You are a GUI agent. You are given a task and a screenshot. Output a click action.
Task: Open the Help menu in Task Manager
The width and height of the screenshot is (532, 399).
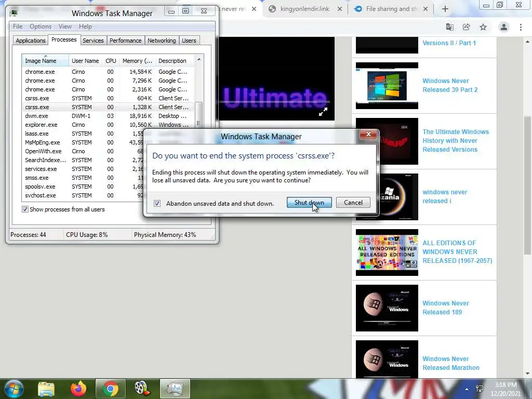click(x=85, y=26)
